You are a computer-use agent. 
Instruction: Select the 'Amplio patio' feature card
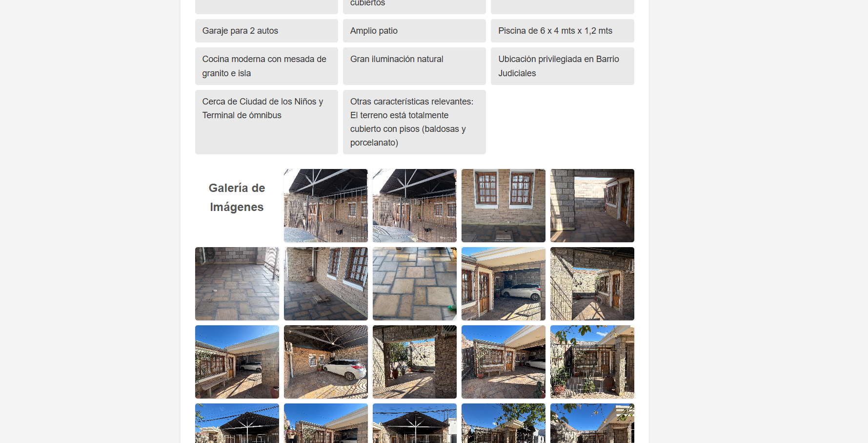click(x=414, y=31)
